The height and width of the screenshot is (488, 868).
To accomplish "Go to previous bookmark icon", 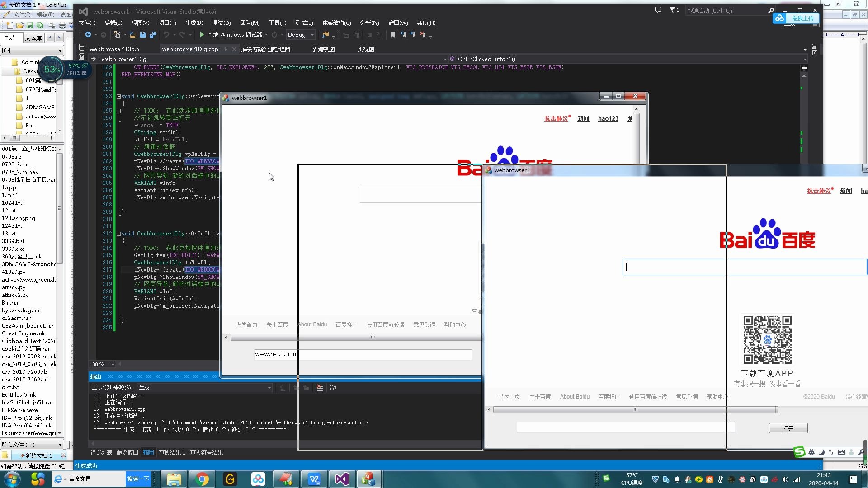I will (x=402, y=35).
